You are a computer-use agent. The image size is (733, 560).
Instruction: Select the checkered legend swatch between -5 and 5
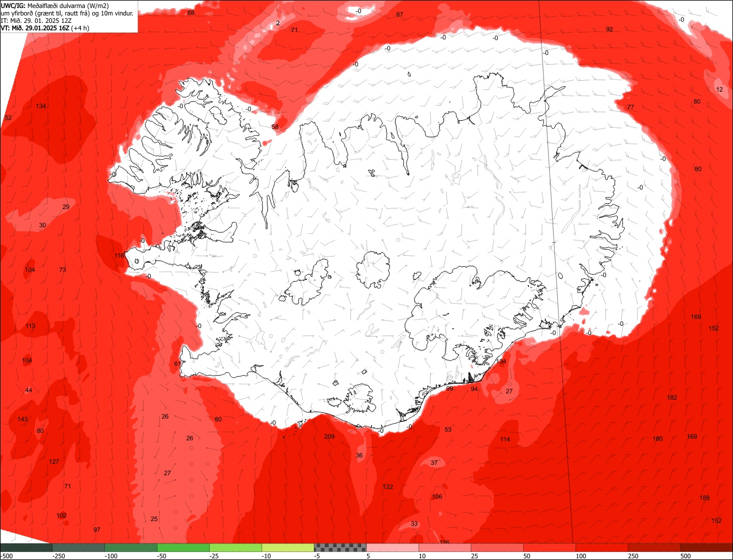pos(340,547)
